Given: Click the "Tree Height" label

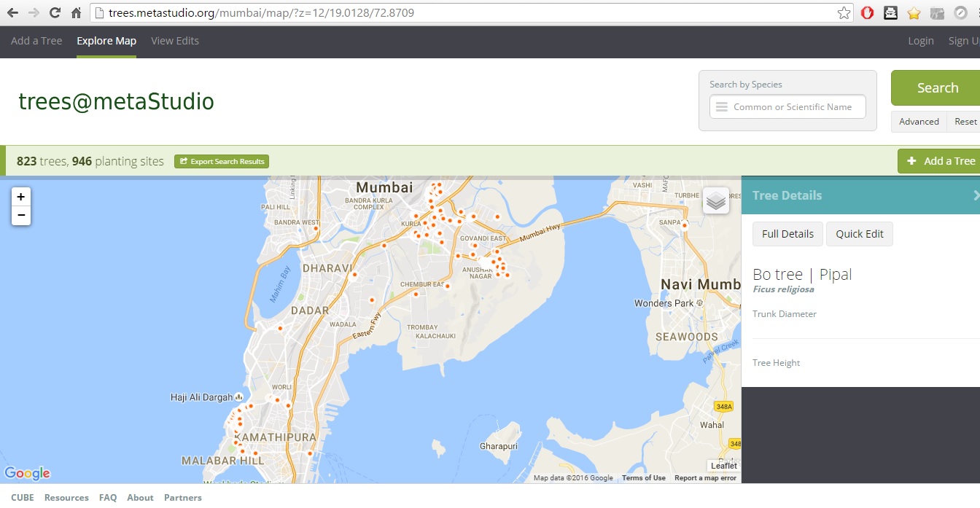Looking at the screenshot, I should 777,363.
